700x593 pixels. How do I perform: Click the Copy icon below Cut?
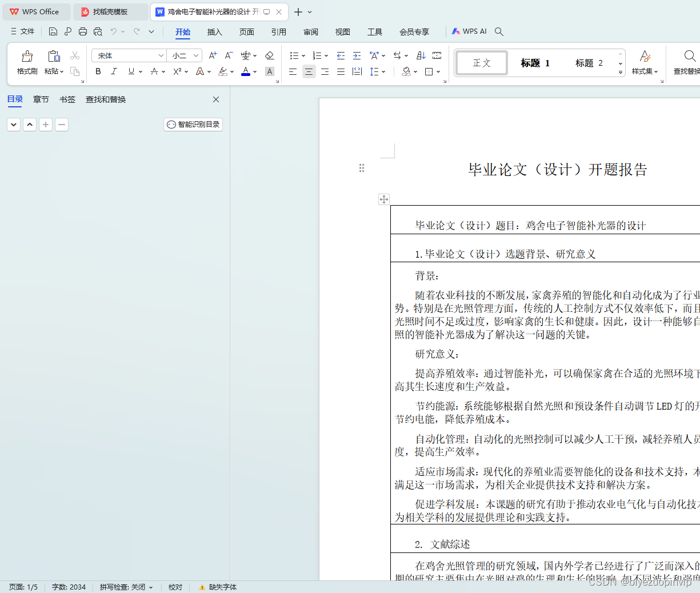pyautogui.click(x=75, y=71)
